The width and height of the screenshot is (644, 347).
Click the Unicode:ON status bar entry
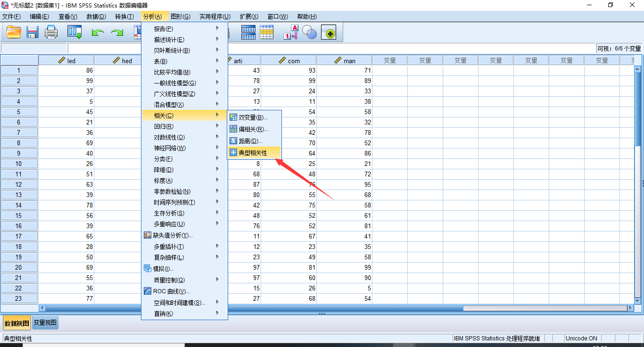tap(582, 338)
